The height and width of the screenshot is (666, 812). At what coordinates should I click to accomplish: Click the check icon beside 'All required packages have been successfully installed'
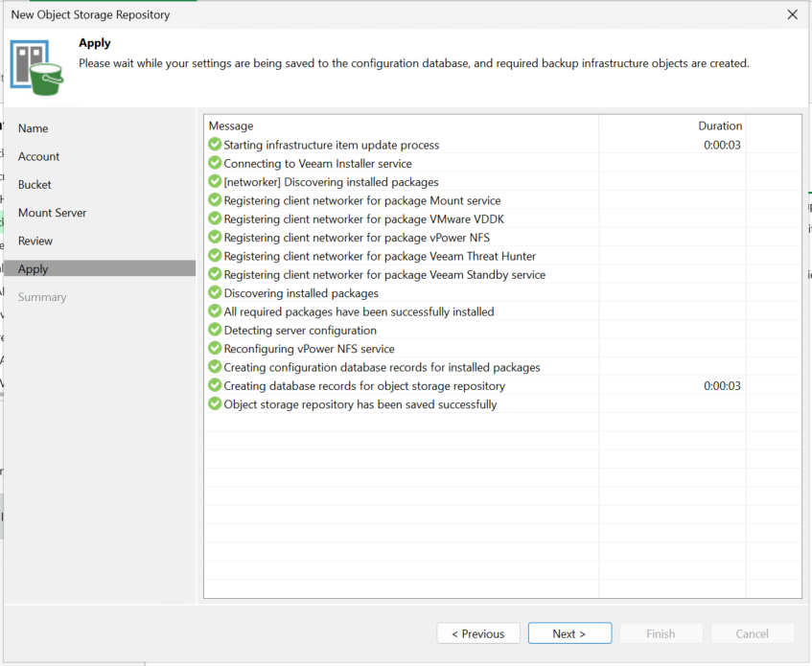215,311
